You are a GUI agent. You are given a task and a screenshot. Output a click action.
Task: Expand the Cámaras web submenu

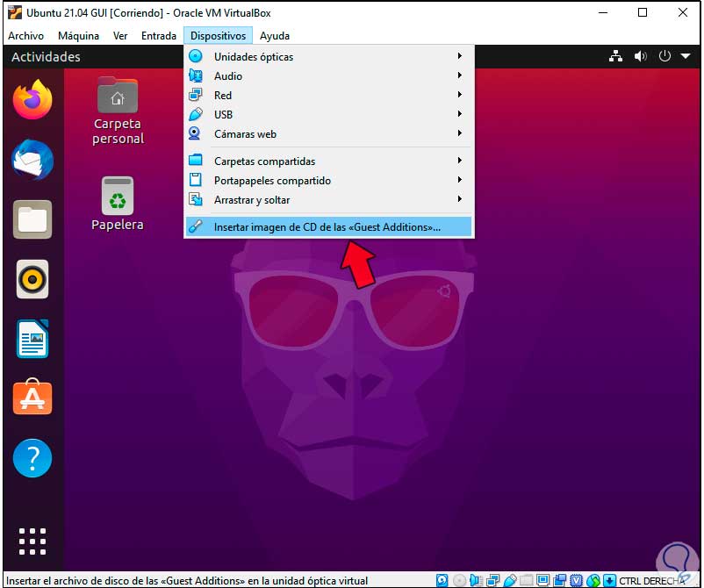tap(328, 133)
